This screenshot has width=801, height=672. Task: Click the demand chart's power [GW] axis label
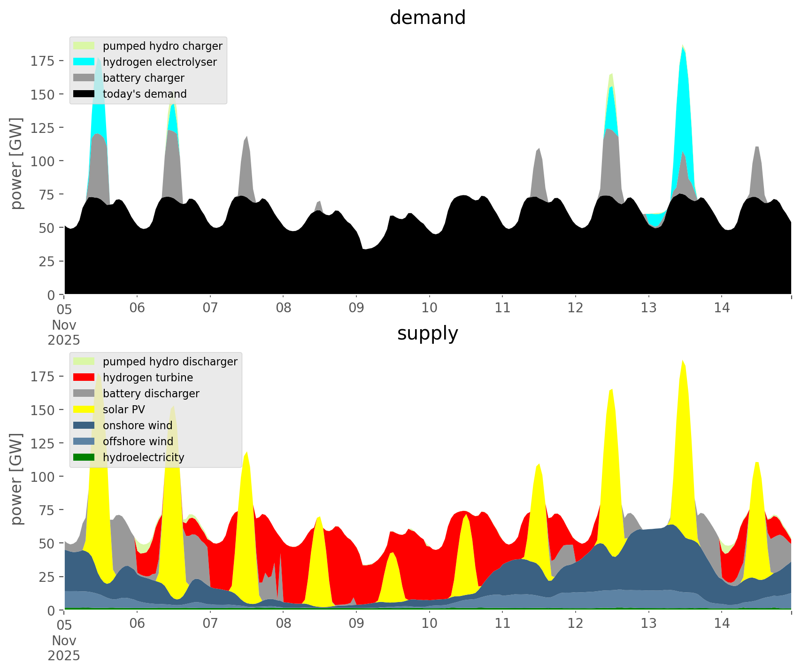click(x=16, y=163)
